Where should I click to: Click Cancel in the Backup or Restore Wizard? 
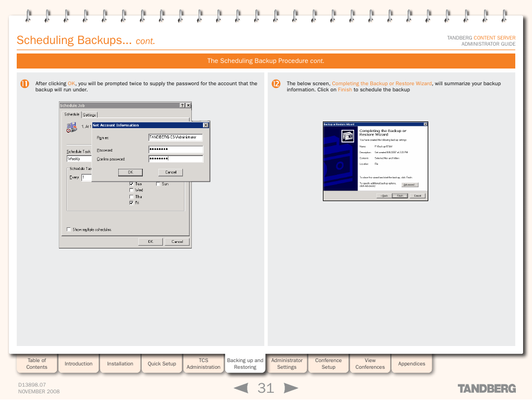(x=417, y=196)
